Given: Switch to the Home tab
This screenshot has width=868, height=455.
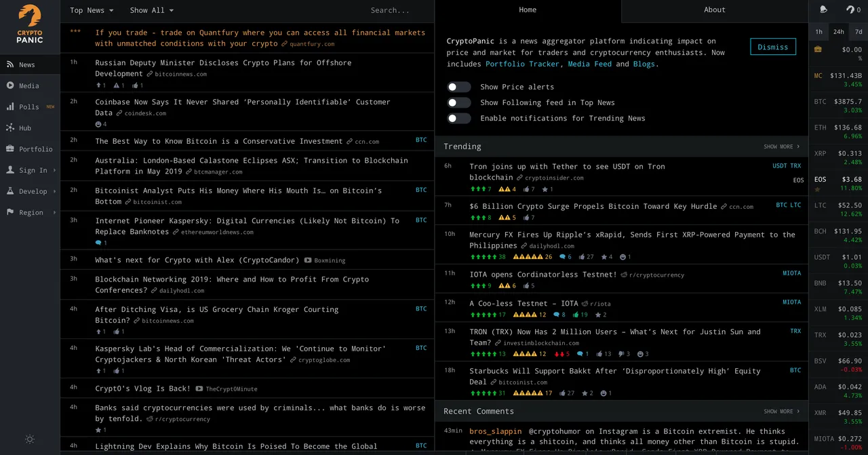Looking at the screenshot, I should [528, 10].
